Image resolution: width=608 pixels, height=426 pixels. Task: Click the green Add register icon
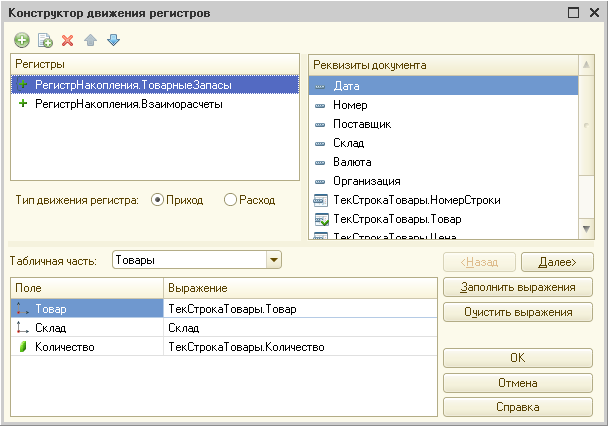click(22, 40)
